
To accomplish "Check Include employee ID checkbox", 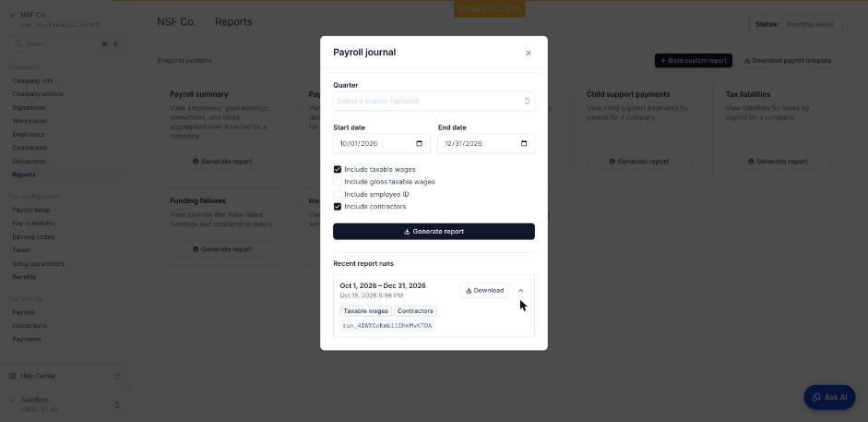I will tap(337, 195).
